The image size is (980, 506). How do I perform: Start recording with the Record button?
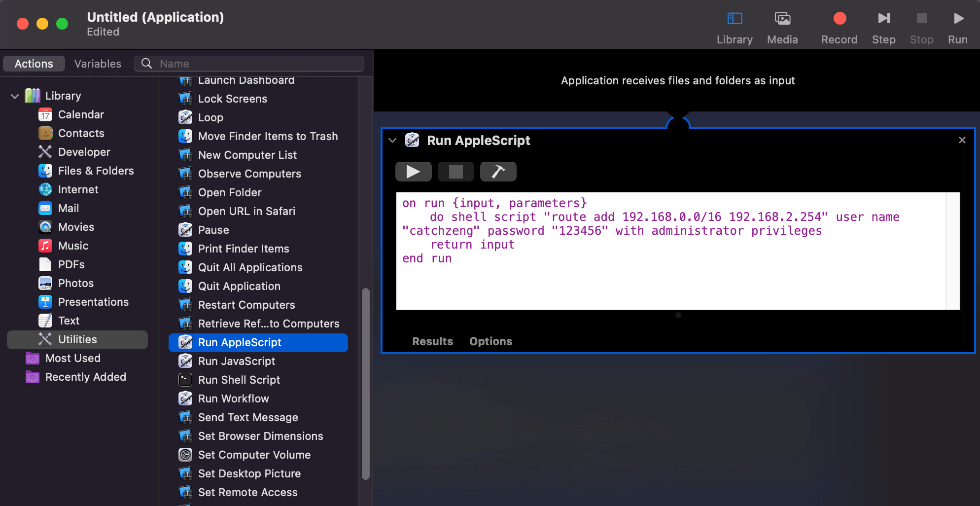pos(839,28)
